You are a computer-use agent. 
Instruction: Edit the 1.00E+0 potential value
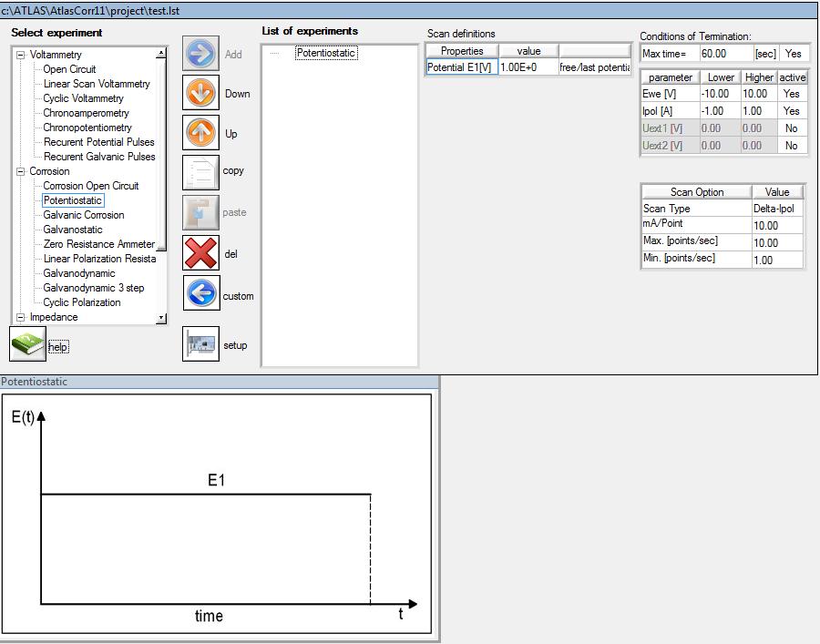528,67
